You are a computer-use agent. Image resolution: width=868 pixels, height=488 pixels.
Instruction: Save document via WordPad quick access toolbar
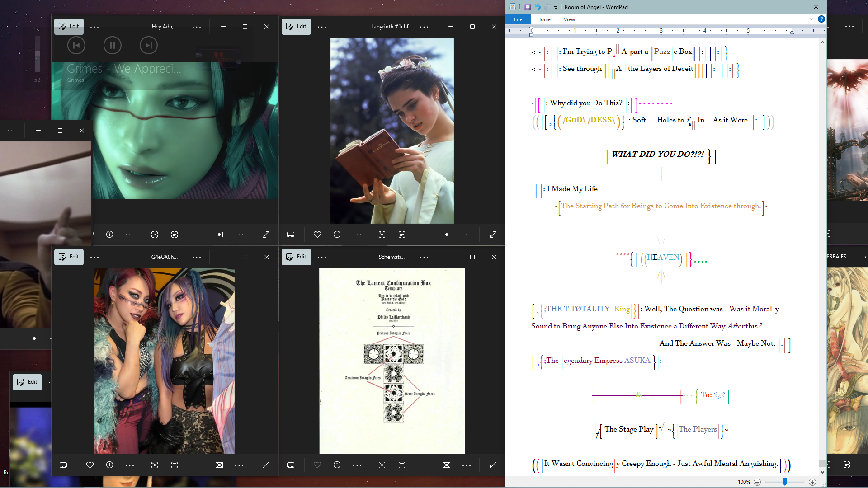(527, 7)
